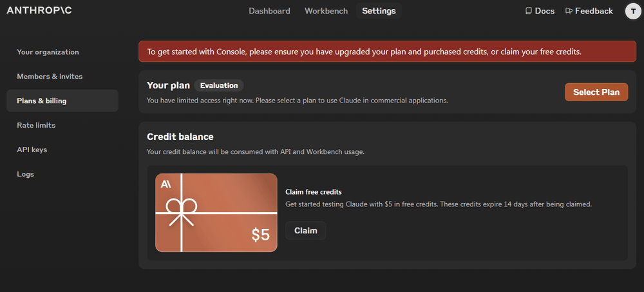644x292 pixels.
Task: Claim the free $5 credits
Action: coord(305,231)
